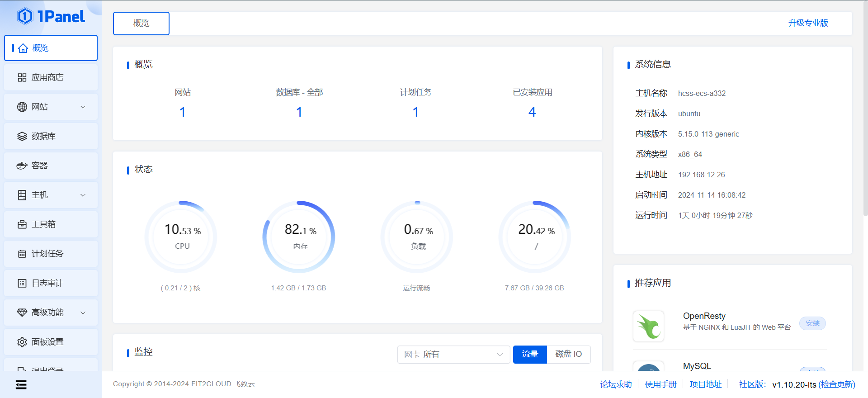The height and width of the screenshot is (398, 868).
Task: Open the App Store (应用商店) sidebar icon
Action: pyautogui.click(x=22, y=78)
